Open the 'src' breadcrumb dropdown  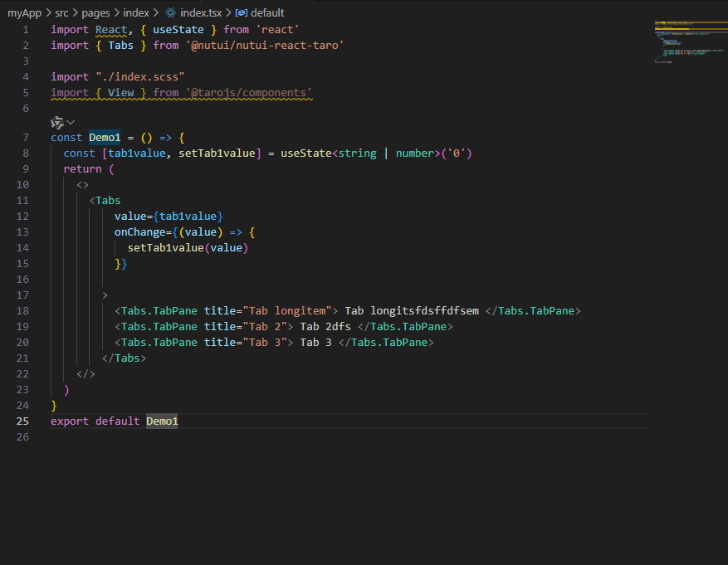coord(62,12)
